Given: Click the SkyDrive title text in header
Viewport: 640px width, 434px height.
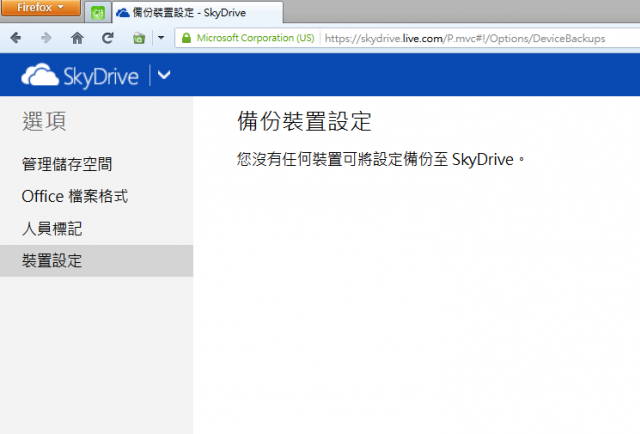Looking at the screenshot, I should (101, 76).
